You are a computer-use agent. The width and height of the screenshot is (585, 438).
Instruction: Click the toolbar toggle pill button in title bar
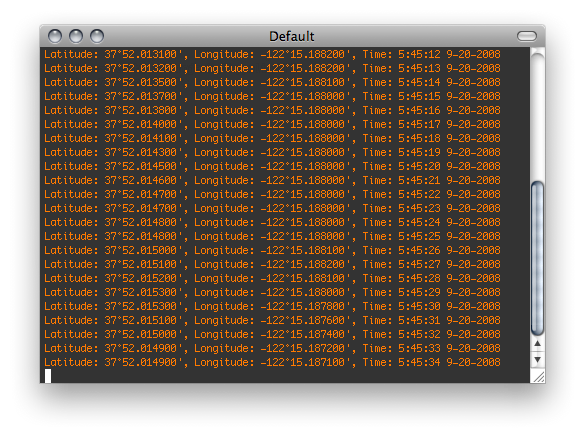[526, 36]
